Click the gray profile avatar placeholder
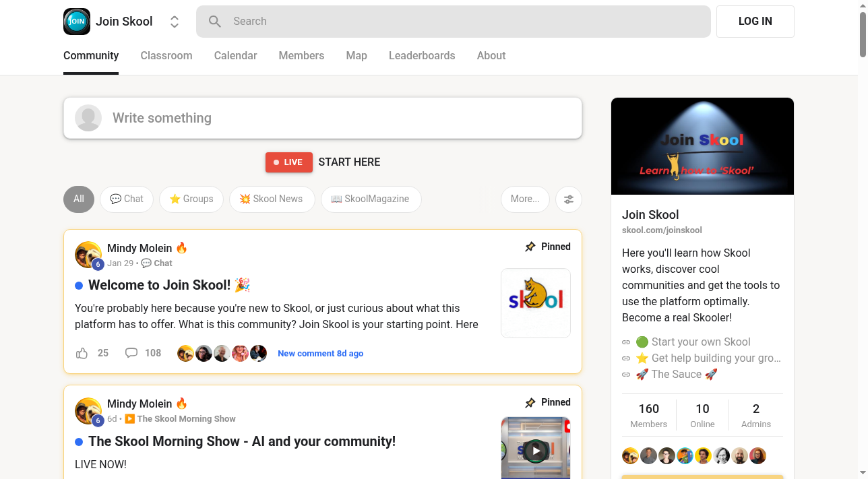868x479 pixels. pyautogui.click(x=88, y=118)
